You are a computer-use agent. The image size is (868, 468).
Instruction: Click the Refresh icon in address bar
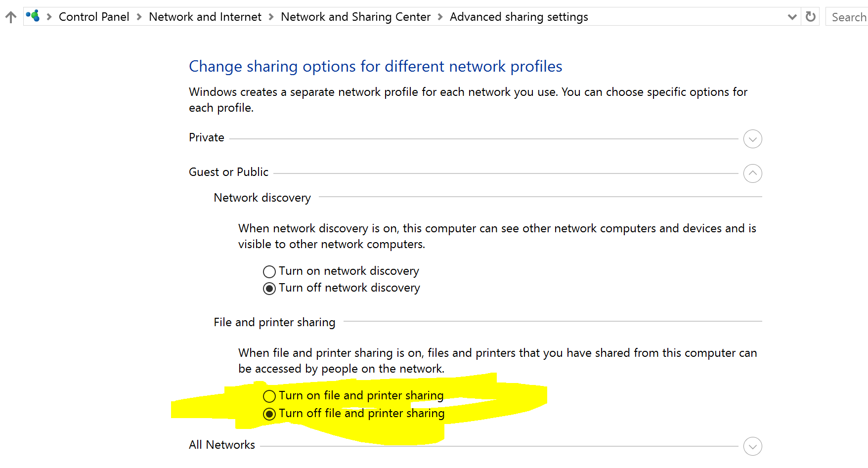810,16
